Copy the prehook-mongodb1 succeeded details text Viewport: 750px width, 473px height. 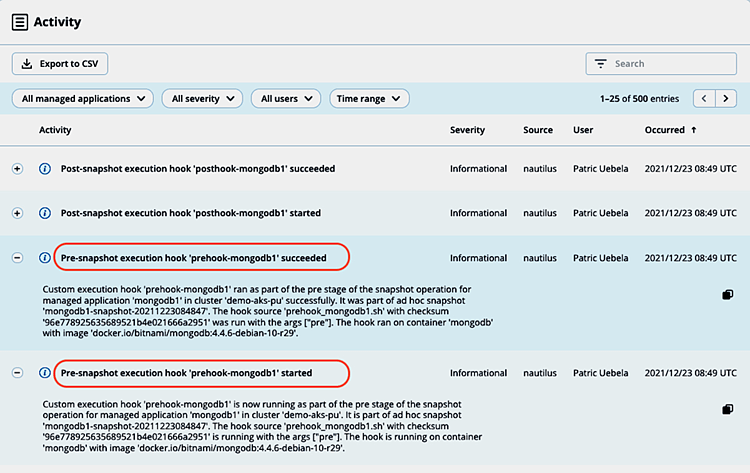(727, 295)
